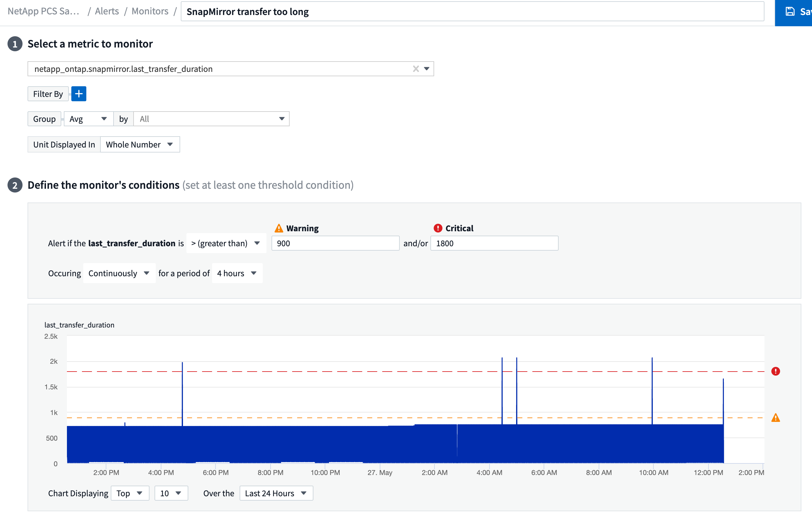Click the Warning triangle icon
Viewport: 812px width, 520px height.
pyautogui.click(x=278, y=227)
